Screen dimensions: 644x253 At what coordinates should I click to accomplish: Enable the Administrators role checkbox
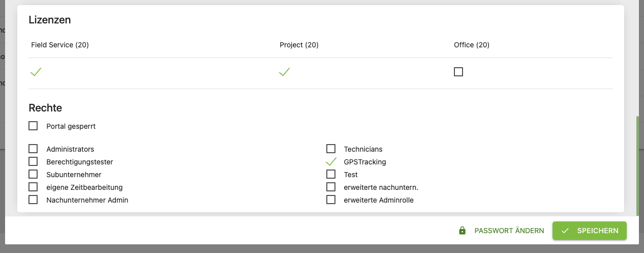33,149
